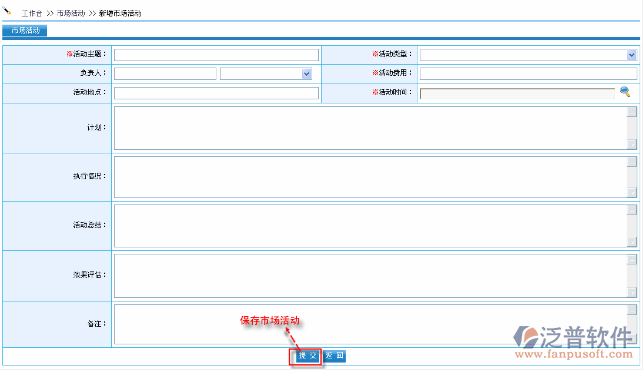Image resolution: width=643 pixels, height=370 pixels.
Task: Click the 提交 submit button
Action: coord(307,356)
